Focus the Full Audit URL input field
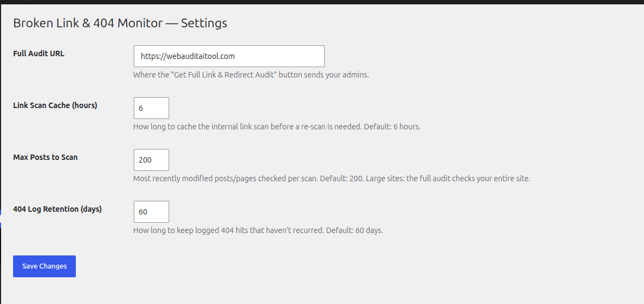Screen dimensions: 644x304 point(229,56)
